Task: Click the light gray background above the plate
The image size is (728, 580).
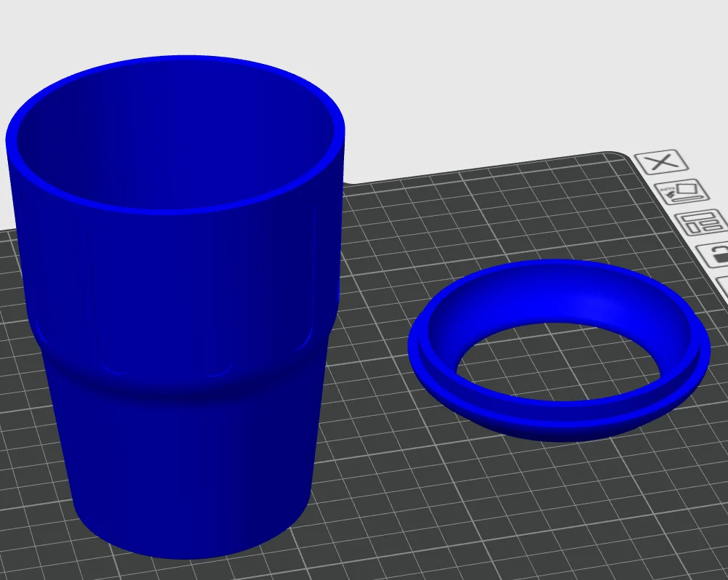Action: [509, 73]
